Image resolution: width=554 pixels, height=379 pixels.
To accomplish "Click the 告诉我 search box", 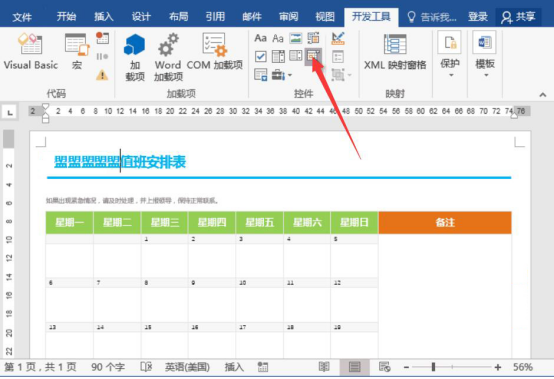I will point(432,17).
